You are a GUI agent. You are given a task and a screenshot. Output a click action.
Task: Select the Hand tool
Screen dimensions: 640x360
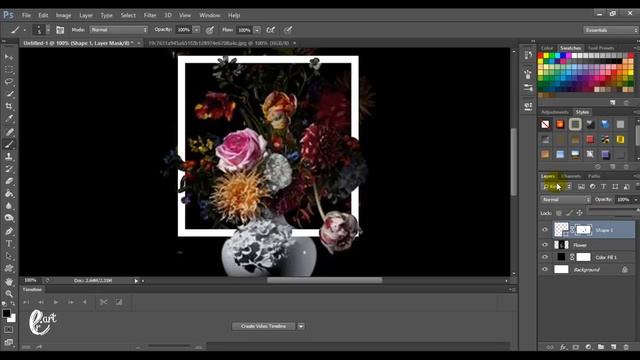pyautogui.click(x=9, y=281)
